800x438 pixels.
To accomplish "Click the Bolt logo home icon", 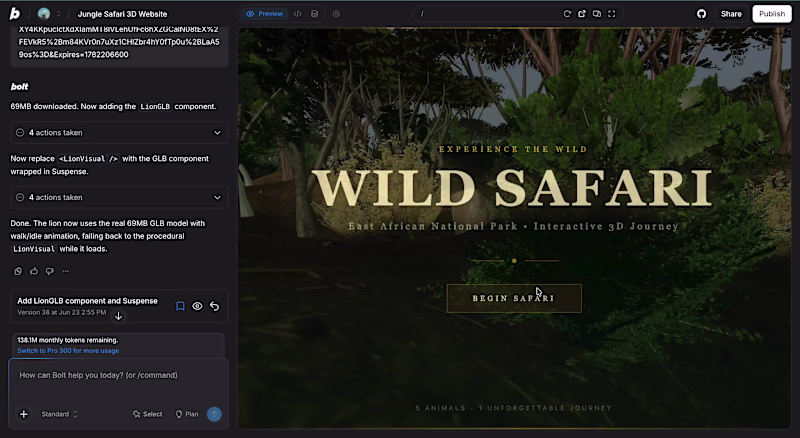I will click(14, 14).
